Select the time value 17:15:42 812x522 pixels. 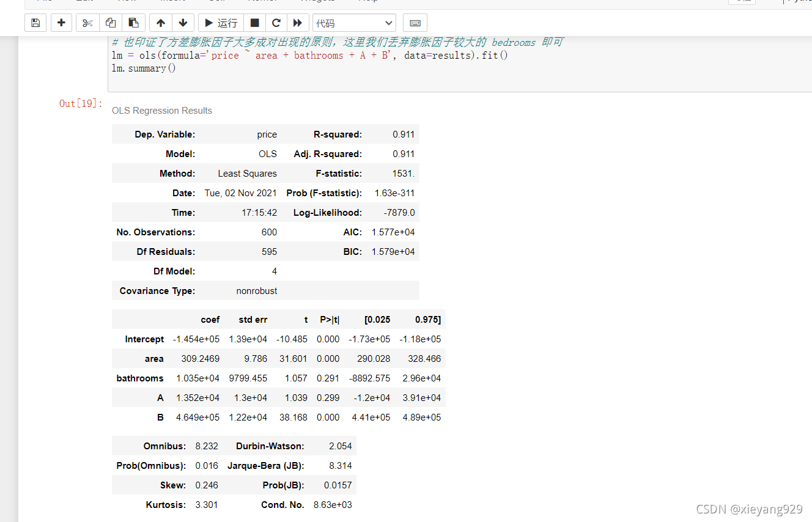click(259, 213)
